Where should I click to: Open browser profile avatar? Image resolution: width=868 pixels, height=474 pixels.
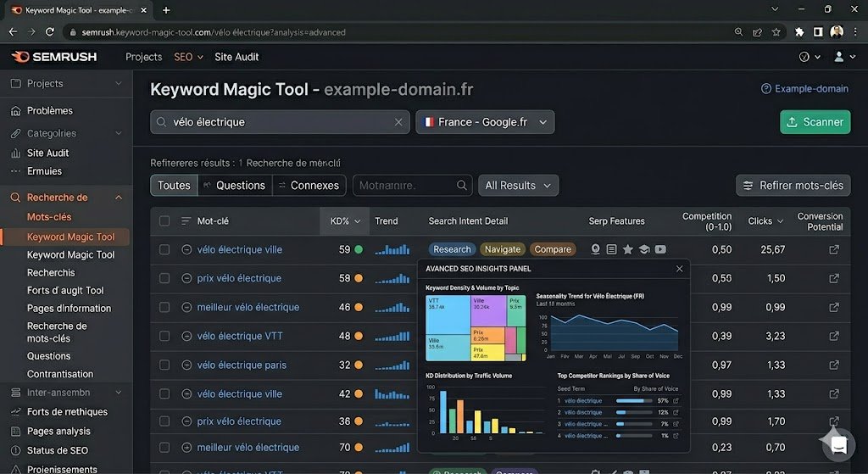(x=837, y=32)
